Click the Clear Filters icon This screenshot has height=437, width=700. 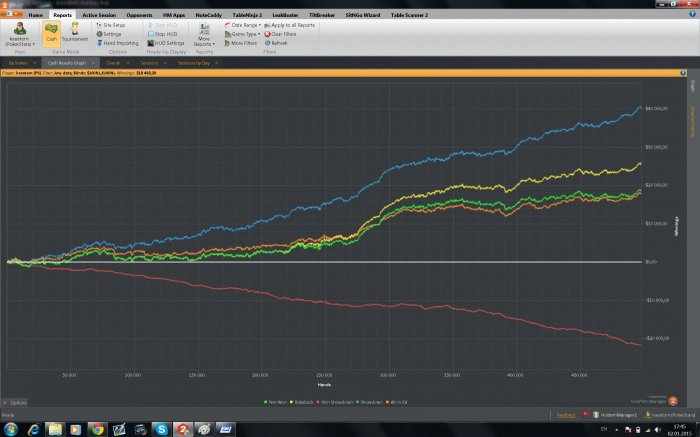[x=267, y=34]
